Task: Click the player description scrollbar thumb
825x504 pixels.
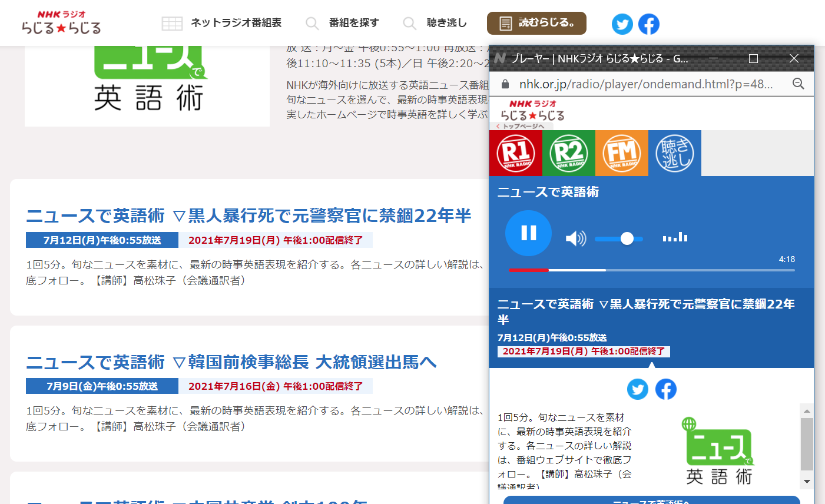Action: coord(807,445)
